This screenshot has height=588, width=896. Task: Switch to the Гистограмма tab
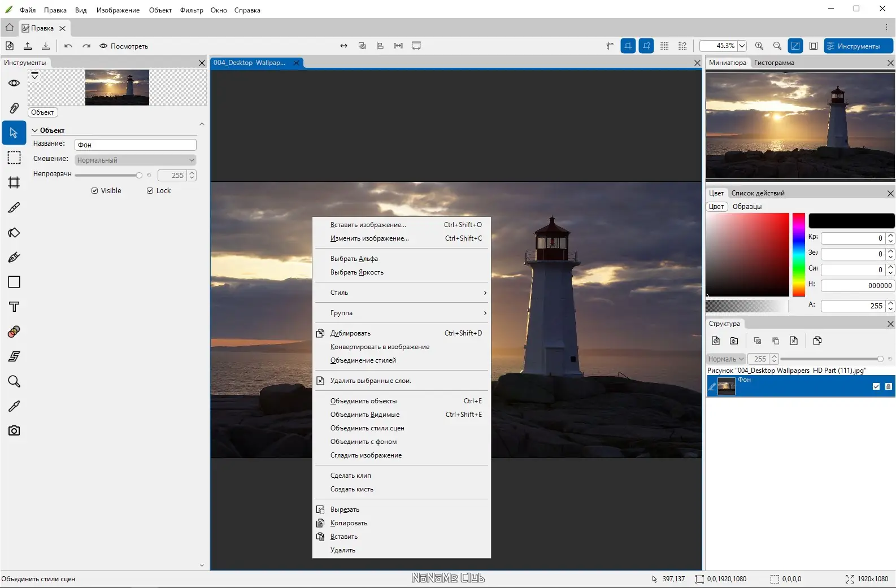tap(774, 63)
